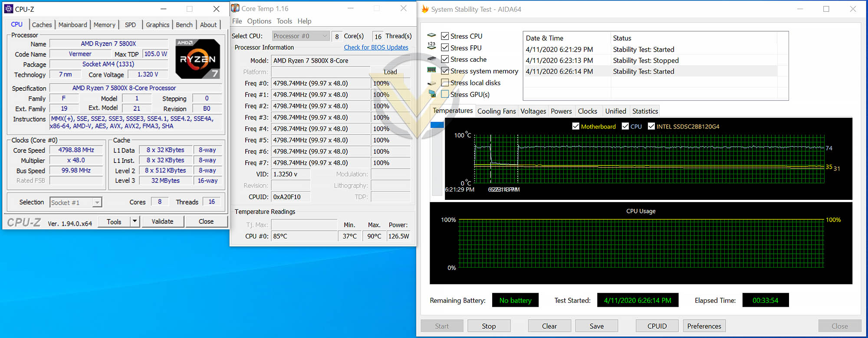Switch to the Mainboard tab in CPU-Z
Screen dimensions: 868x338
coord(72,25)
